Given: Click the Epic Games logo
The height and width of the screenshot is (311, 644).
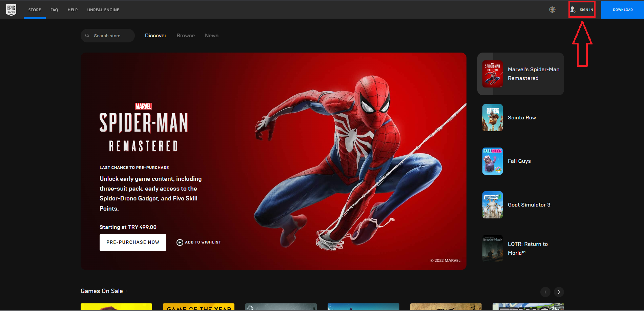Looking at the screenshot, I should (11, 9).
